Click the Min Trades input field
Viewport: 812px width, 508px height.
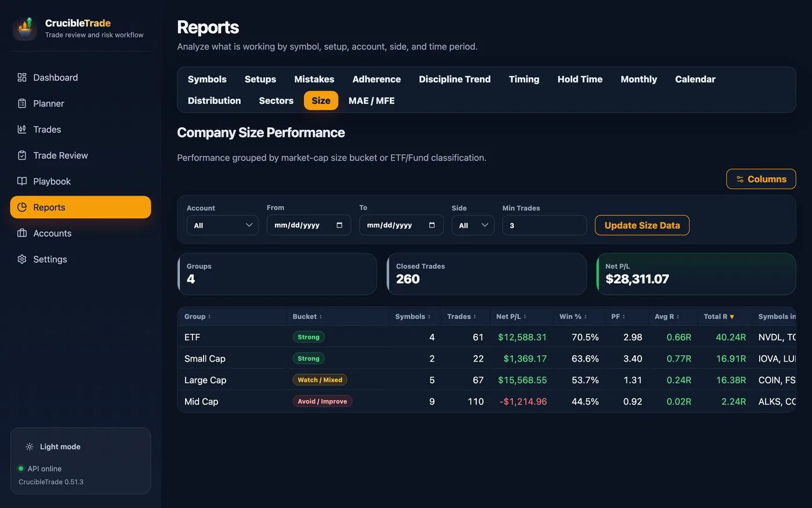(545, 225)
